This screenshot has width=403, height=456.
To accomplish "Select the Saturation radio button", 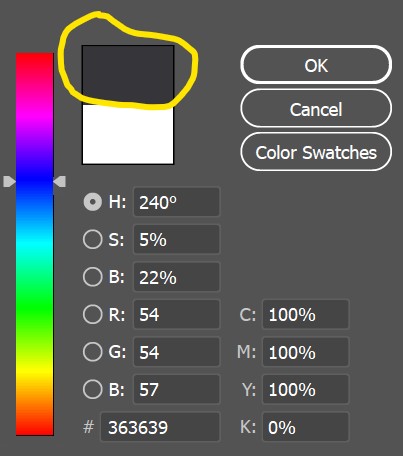I will (x=92, y=239).
